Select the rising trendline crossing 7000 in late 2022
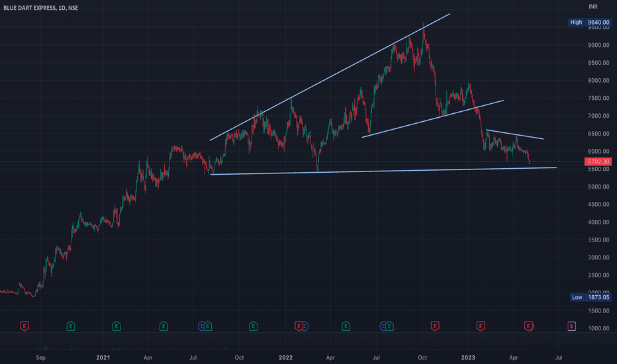 (433, 118)
